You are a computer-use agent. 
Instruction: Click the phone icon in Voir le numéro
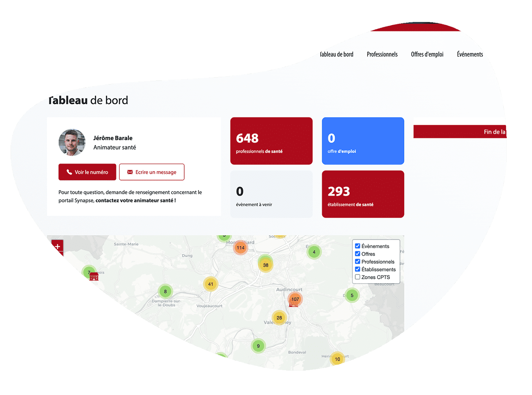69,172
